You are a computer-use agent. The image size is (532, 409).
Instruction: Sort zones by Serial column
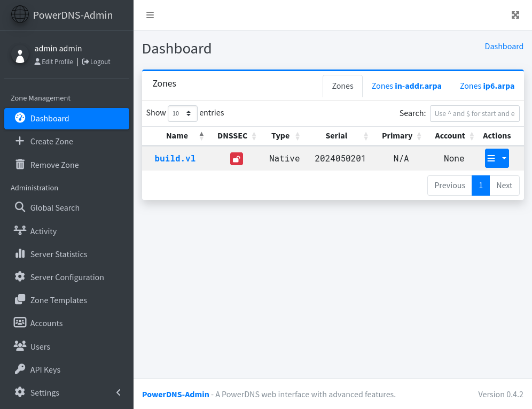pos(337,136)
